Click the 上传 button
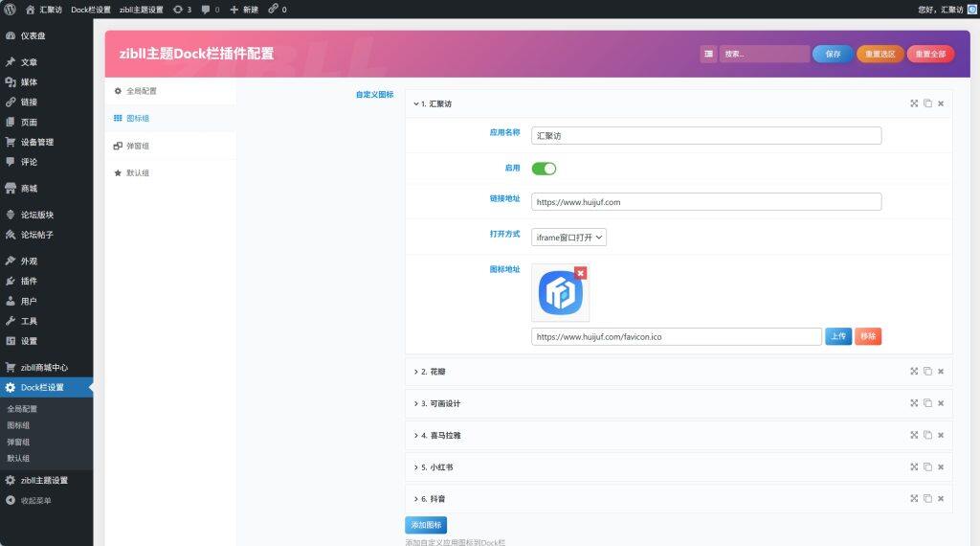The height and width of the screenshot is (546, 980). pos(838,336)
